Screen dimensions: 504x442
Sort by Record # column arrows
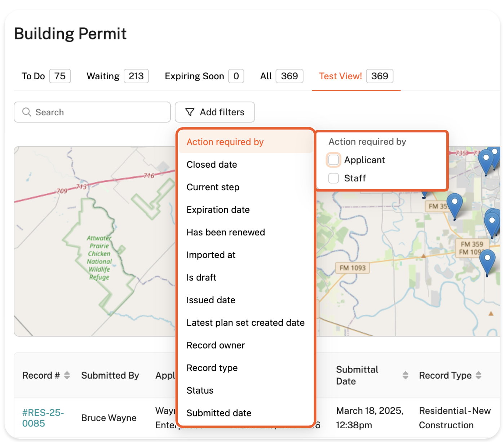pos(67,375)
